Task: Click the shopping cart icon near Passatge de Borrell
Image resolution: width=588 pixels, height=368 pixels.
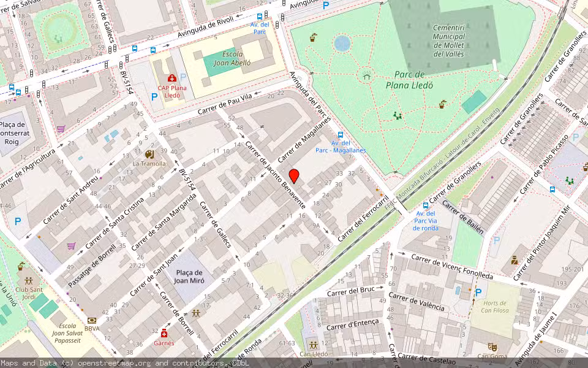Action: click(x=71, y=246)
